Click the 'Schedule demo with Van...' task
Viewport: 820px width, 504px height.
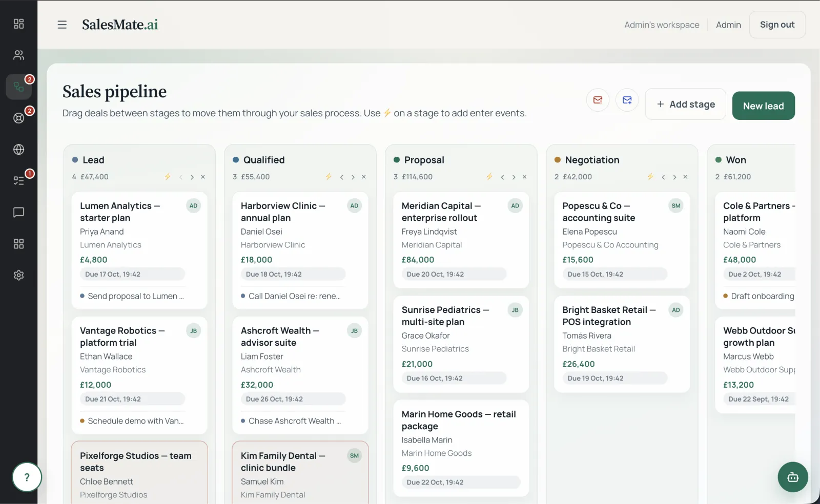coord(132,421)
